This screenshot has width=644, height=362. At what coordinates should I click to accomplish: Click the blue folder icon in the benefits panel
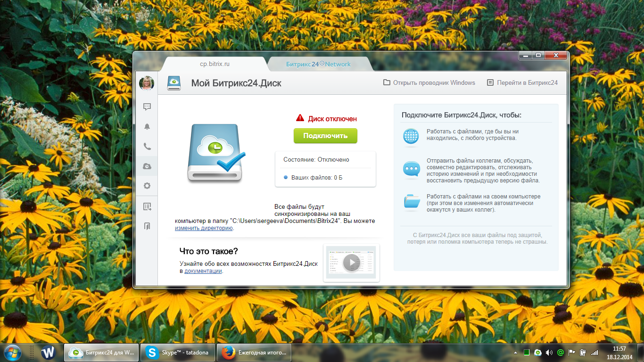tap(412, 201)
